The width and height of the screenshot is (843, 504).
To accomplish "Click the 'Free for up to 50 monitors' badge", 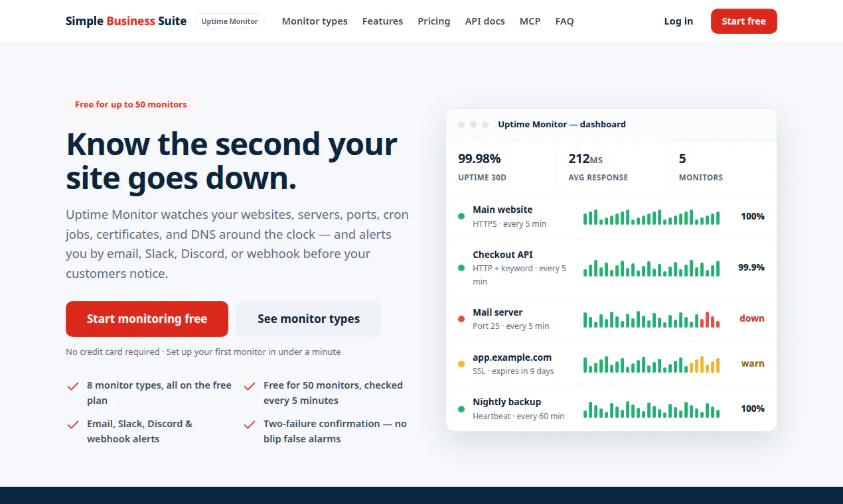I will click(x=131, y=104).
